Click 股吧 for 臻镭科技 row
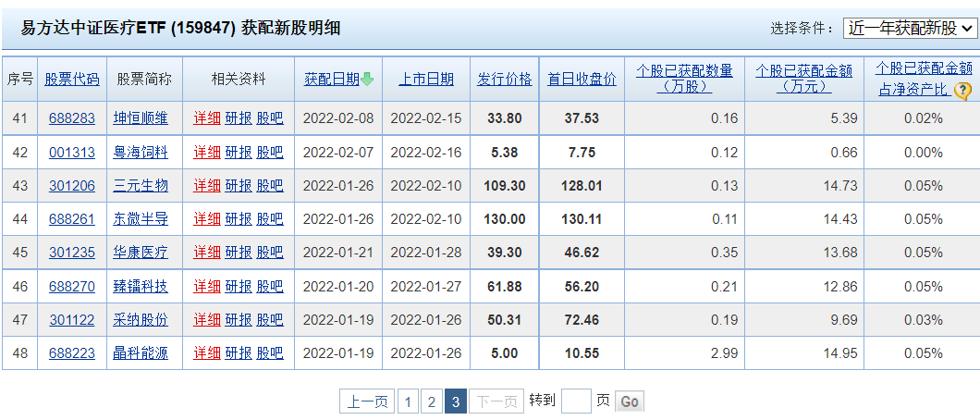 [x=270, y=286]
